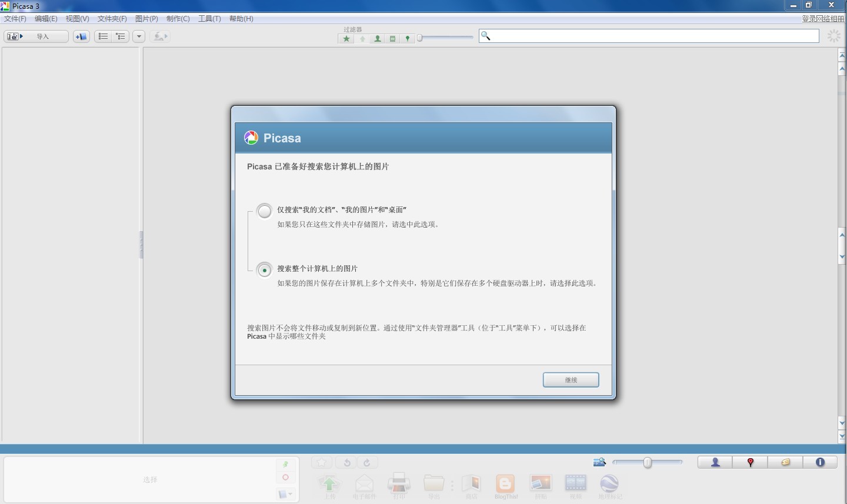Select 仅搜索我的文档、我的图片和桌面 radio option
847x504 pixels.
(265, 211)
